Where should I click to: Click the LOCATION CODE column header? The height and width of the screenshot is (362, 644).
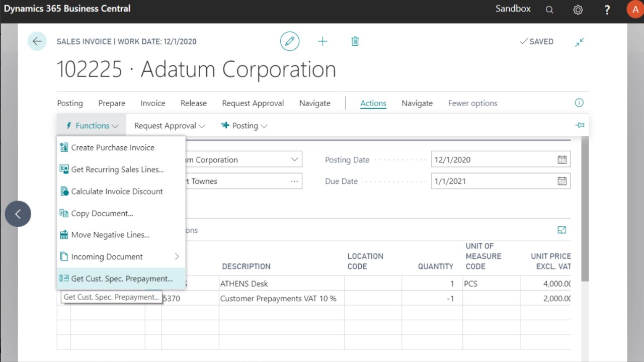365,261
